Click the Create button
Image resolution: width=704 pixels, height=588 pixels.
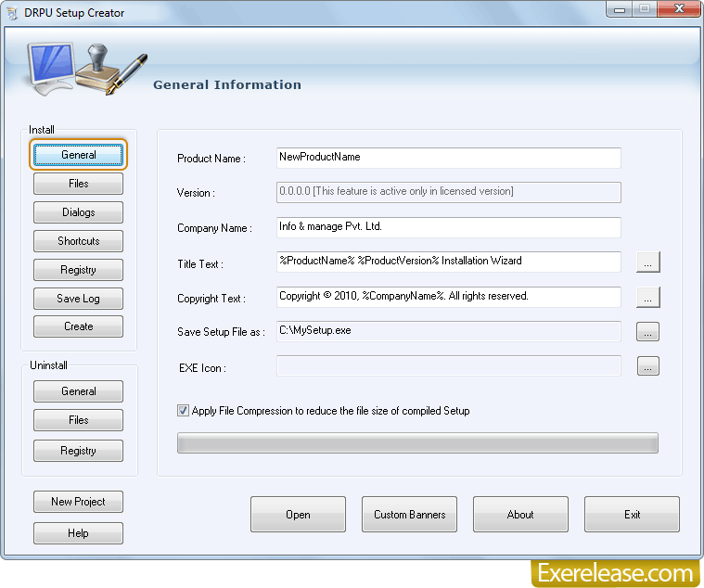click(x=78, y=326)
